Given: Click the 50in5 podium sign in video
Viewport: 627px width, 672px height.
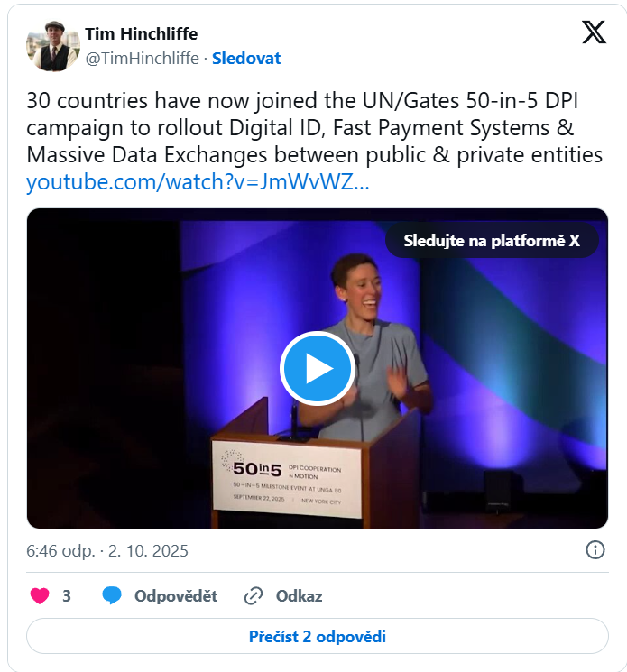Looking at the screenshot, I should pyautogui.click(x=287, y=479).
